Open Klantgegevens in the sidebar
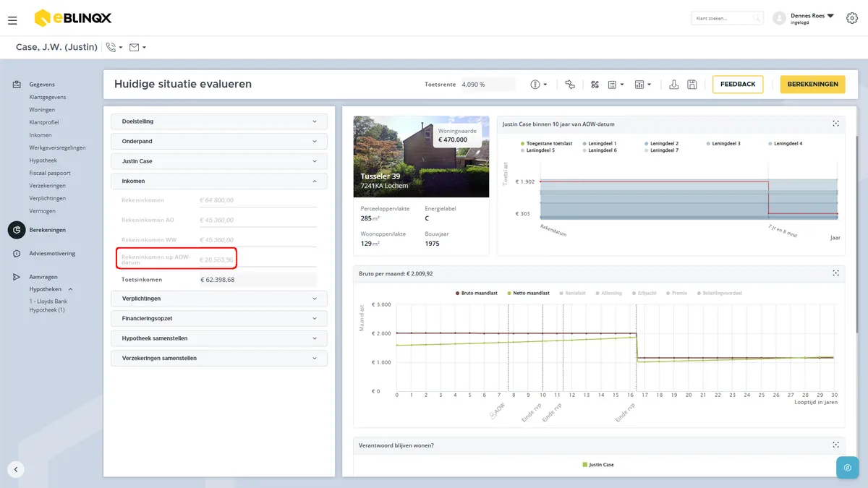This screenshot has width=868, height=488. [x=48, y=97]
